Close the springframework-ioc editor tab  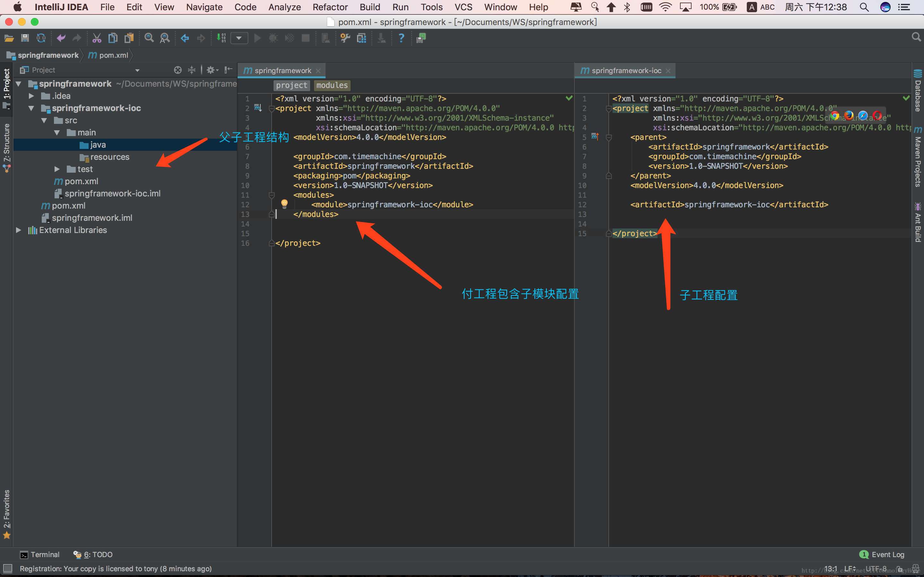point(668,71)
